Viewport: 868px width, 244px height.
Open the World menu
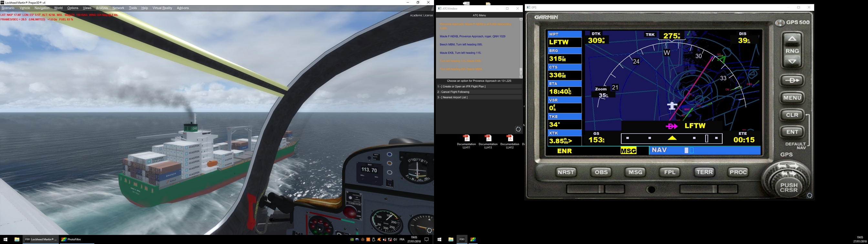(58, 8)
